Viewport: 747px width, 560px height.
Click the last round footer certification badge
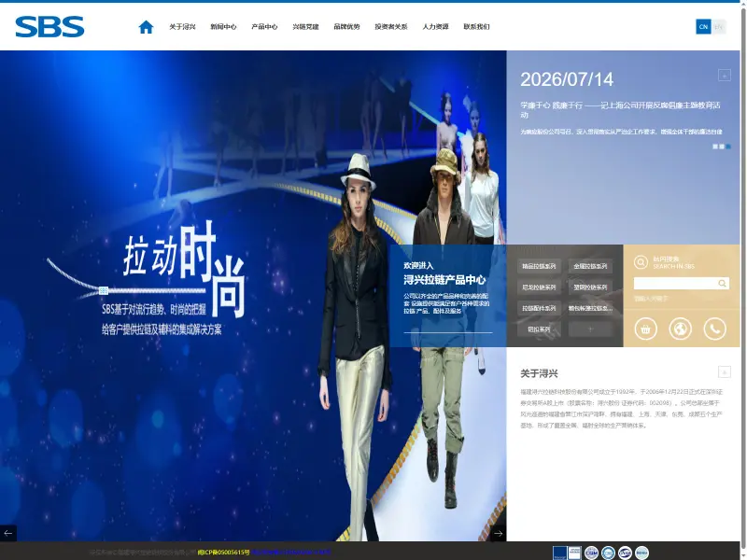point(641,553)
